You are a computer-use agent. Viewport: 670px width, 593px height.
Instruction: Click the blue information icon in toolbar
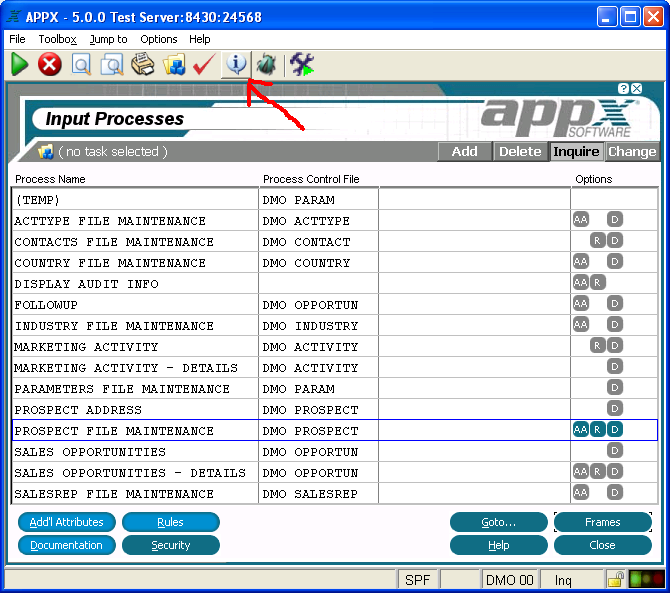(236, 64)
